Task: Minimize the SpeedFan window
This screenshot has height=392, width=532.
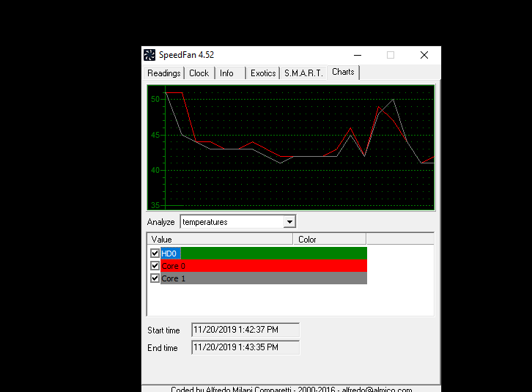Action: [x=358, y=55]
